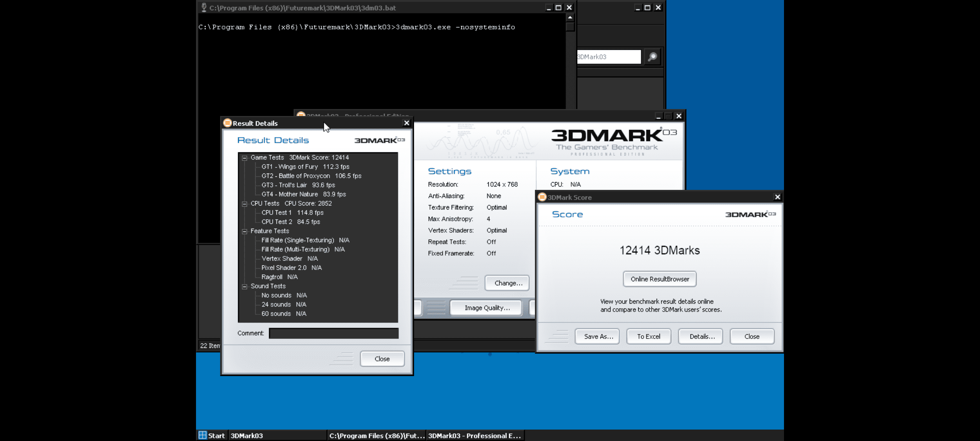Click Close button in 3DMark Score window
This screenshot has width=980, height=441.
[x=752, y=336]
